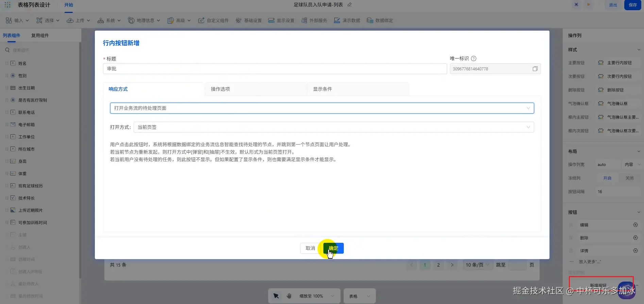644x304 pixels.
Task: Click the 删除按钮 style icon
Action: pyautogui.click(x=601, y=90)
